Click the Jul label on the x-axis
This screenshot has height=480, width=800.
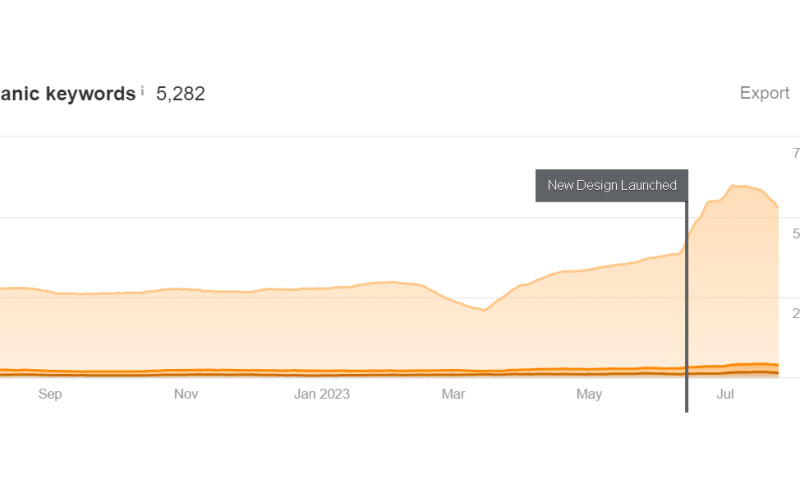(726, 394)
